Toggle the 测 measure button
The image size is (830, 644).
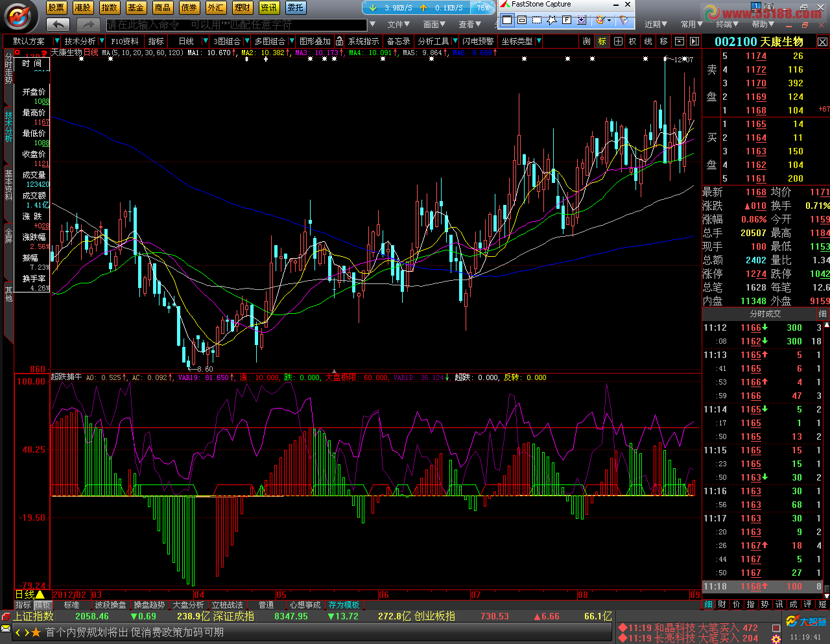click(586, 41)
